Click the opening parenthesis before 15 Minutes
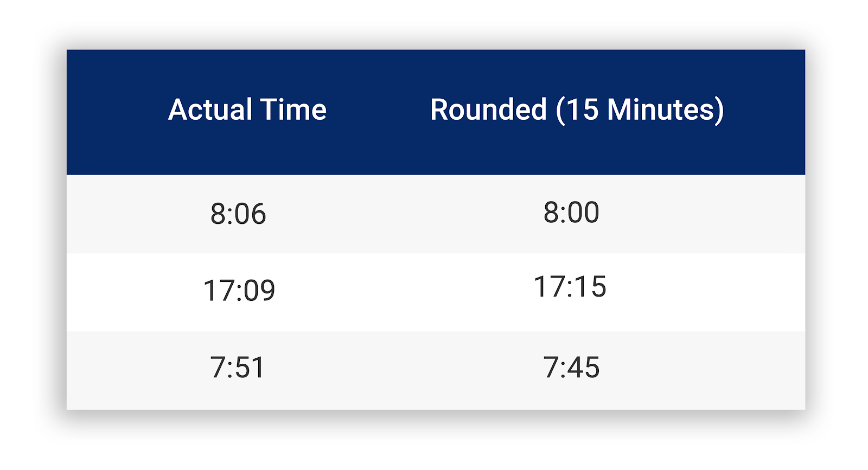This screenshot has width=868, height=470. [x=560, y=111]
